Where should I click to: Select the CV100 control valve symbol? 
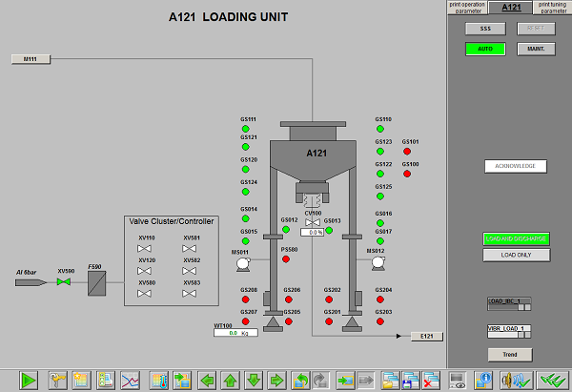pyautogui.click(x=313, y=222)
